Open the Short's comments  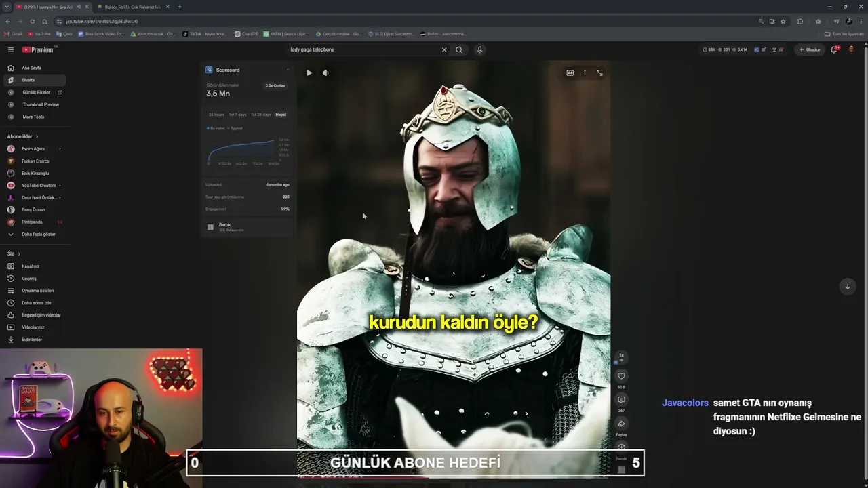(621, 400)
